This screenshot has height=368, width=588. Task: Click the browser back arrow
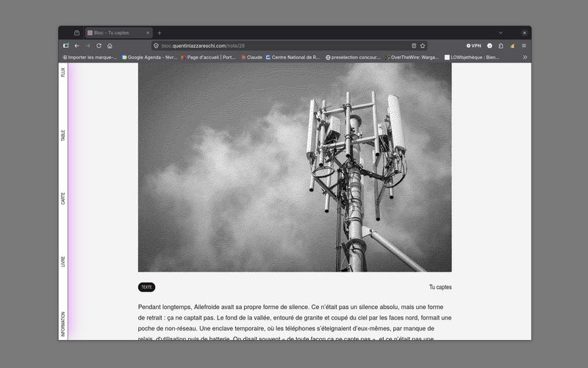pos(76,46)
